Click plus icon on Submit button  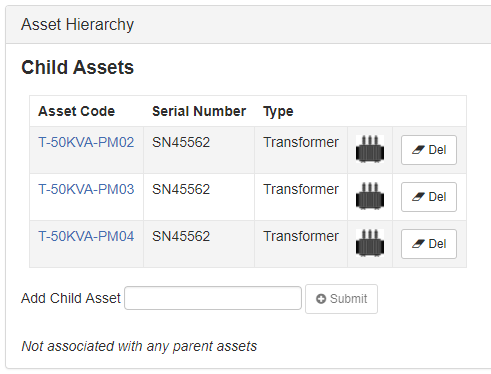click(321, 299)
